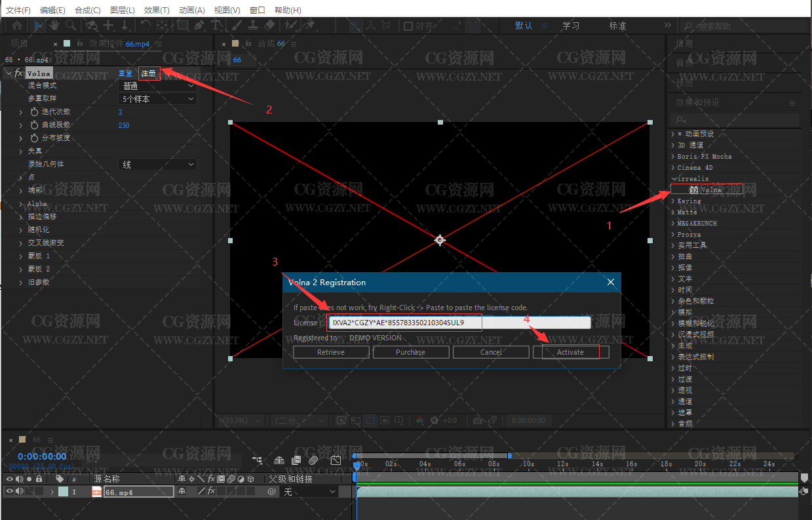The height and width of the screenshot is (520, 812).
Task: Expand the Keying effects category
Action: coord(673,201)
